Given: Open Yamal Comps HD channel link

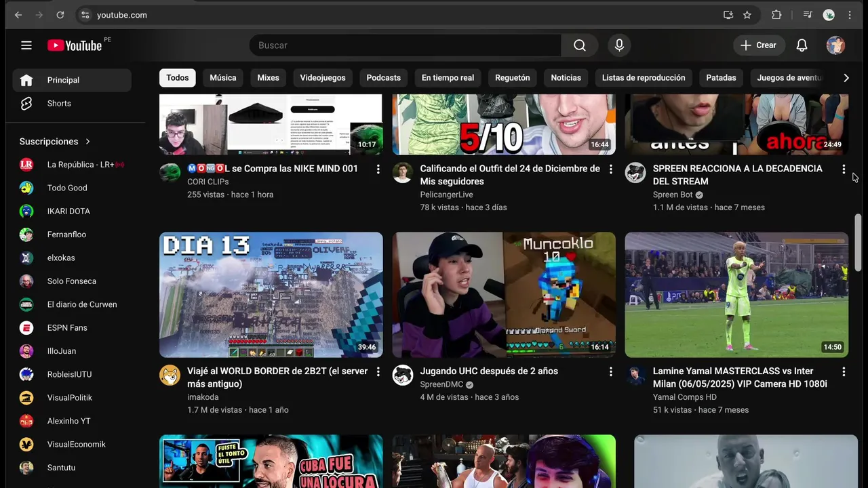Looking at the screenshot, I should point(684,397).
